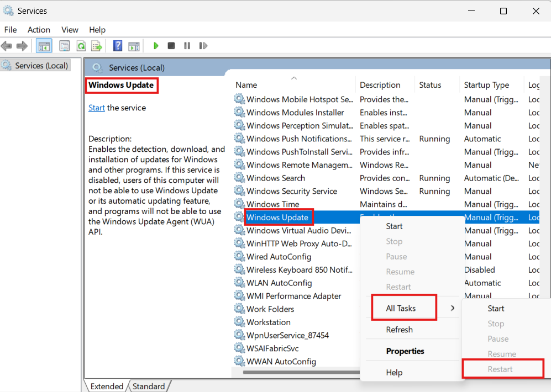551x392 pixels.
Task: Click the Properties toolbar icon
Action: click(64, 46)
